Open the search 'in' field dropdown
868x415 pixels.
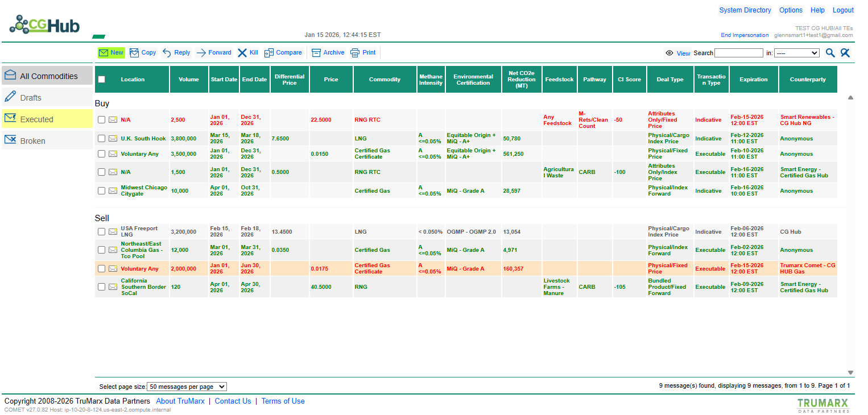(x=796, y=53)
